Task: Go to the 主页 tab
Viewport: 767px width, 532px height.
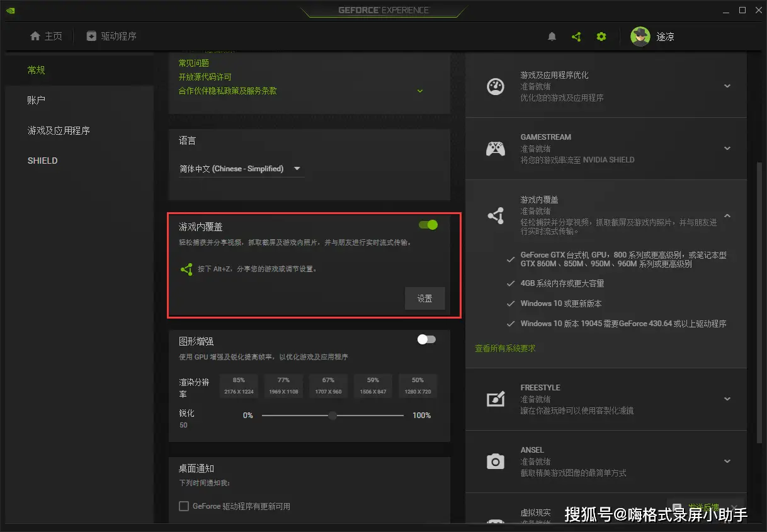Action: 47,36
